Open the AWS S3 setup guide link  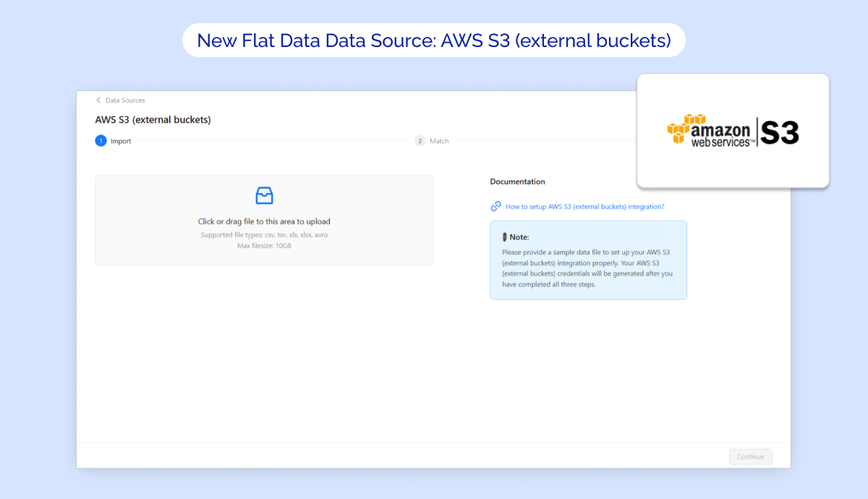click(x=584, y=207)
